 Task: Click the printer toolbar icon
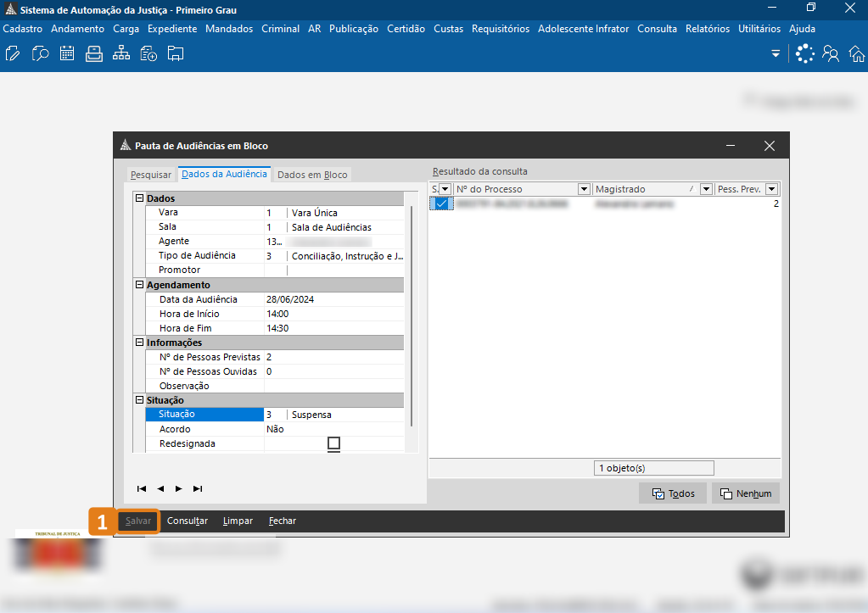click(x=94, y=53)
